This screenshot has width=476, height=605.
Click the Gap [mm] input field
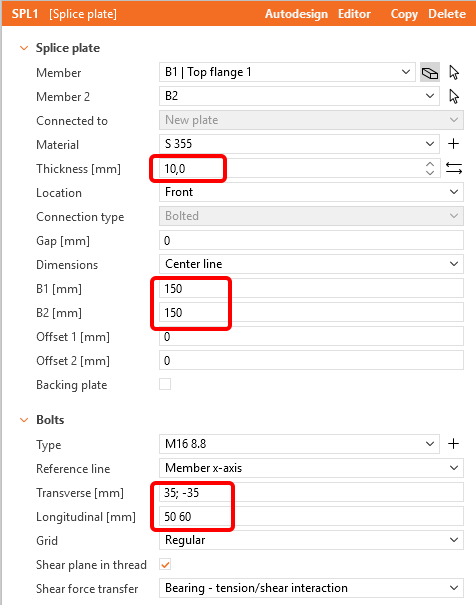tap(311, 240)
